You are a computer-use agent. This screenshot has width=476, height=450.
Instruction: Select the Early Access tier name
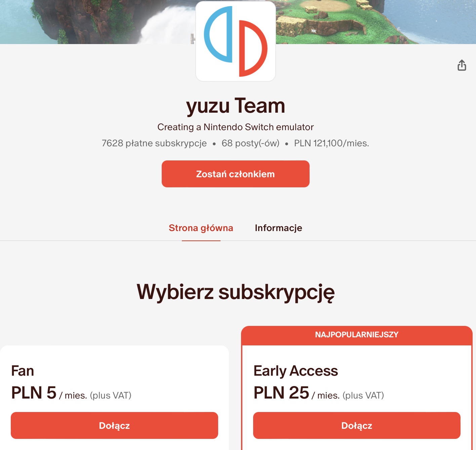295,371
